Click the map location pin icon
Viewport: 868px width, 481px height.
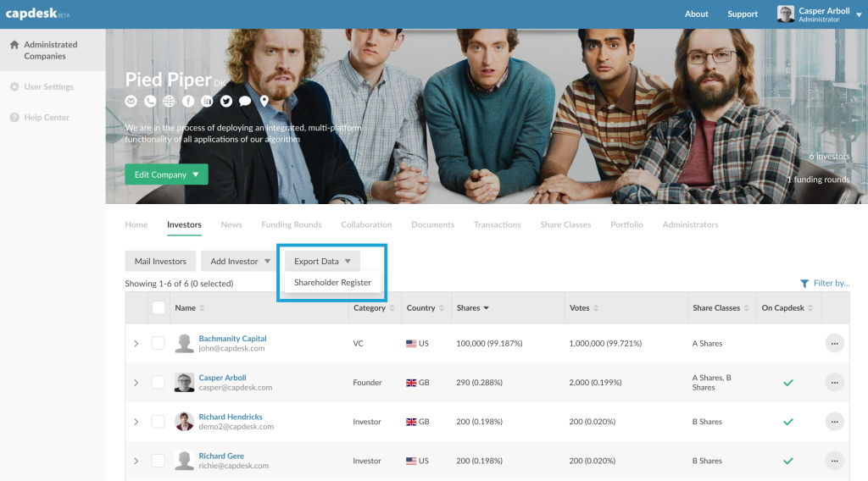264,101
